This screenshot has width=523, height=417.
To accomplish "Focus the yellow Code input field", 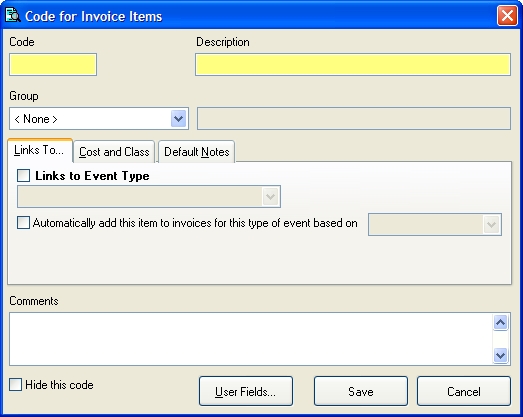I will [x=53, y=64].
